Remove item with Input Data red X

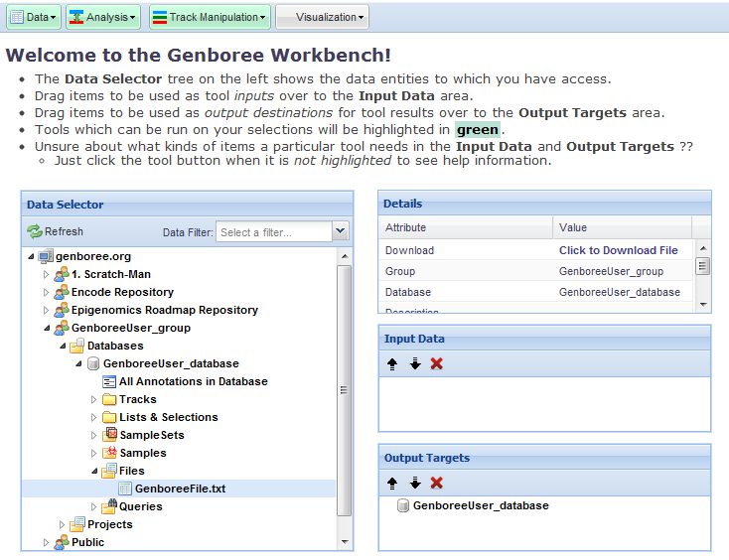click(x=437, y=363)
